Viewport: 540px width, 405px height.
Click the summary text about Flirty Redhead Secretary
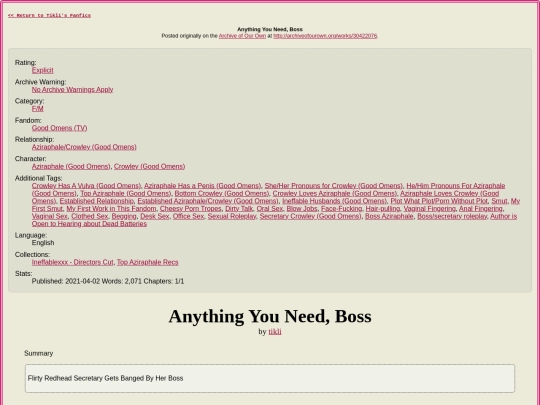105,378
